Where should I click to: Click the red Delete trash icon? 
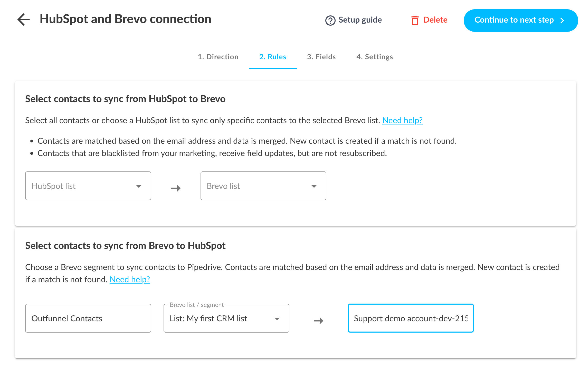415,20
